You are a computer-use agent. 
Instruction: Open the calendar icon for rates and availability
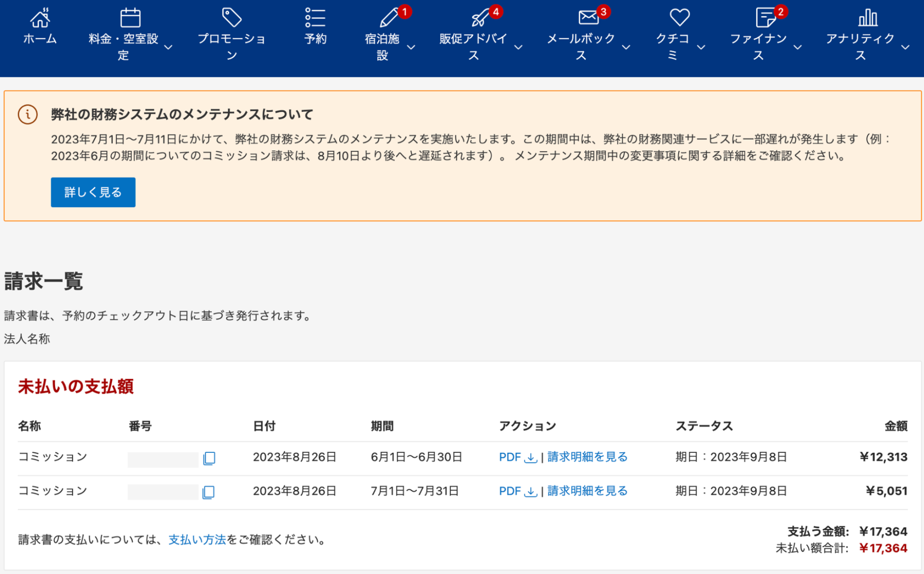(130, 18)
